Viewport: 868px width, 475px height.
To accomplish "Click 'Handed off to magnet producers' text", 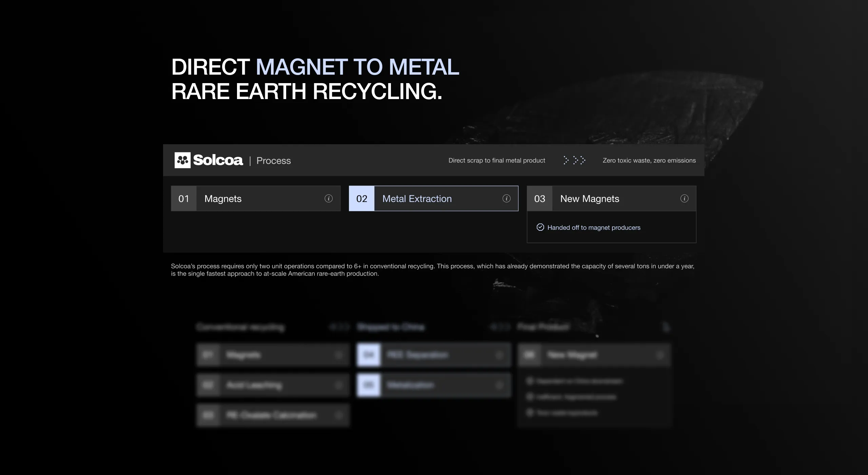I will tap(594, 228).
